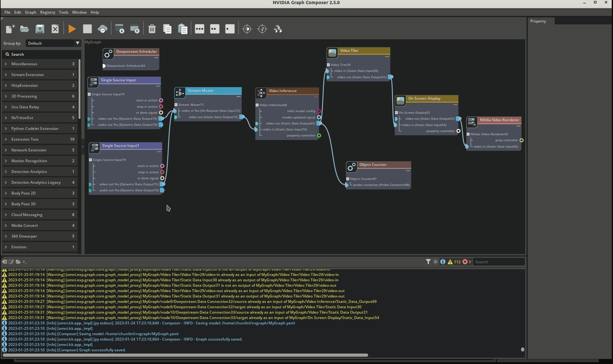Click the extension list Search field
This screenshot has width=613, height=364.
[41, 54]
